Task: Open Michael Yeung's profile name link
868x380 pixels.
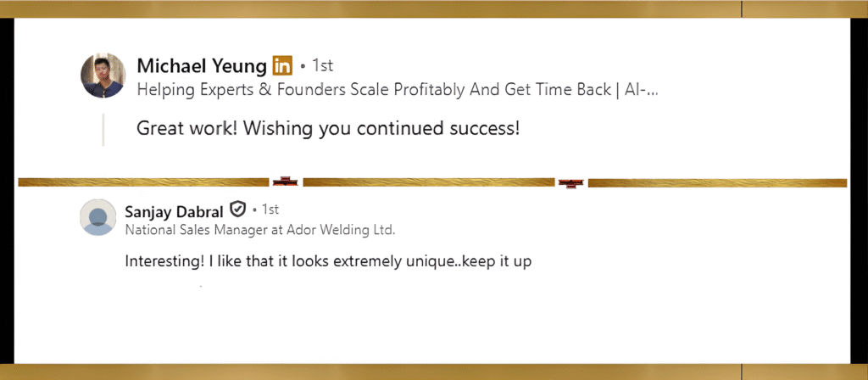Action: tap(202, 66)
